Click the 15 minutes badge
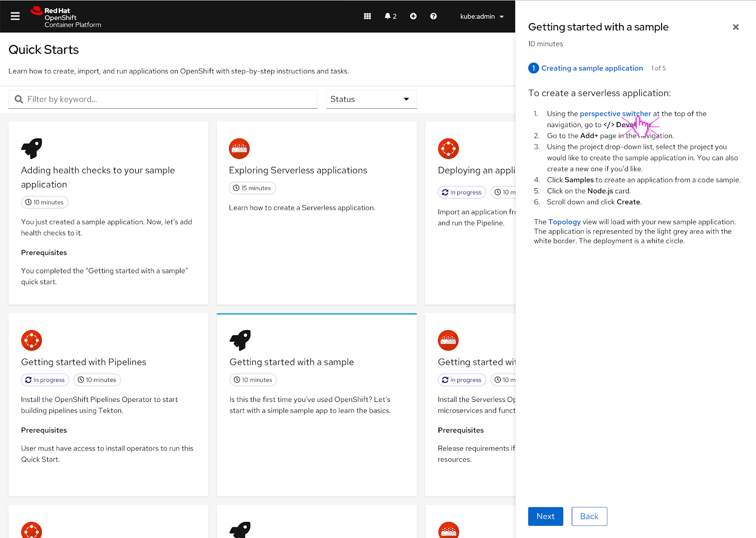This screenshot has height=538, width=756. point(252,188)
